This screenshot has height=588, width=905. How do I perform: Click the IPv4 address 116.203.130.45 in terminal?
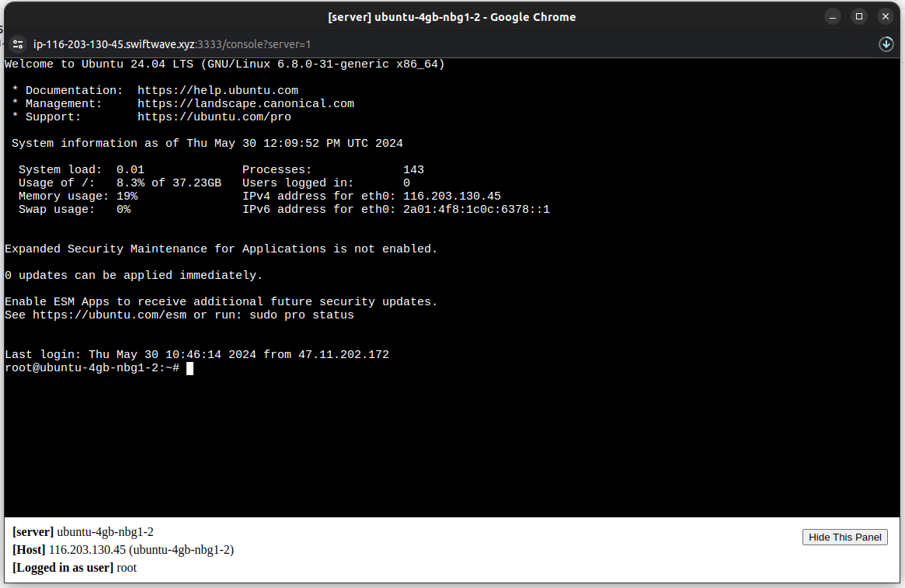click(x=452, y=197)
